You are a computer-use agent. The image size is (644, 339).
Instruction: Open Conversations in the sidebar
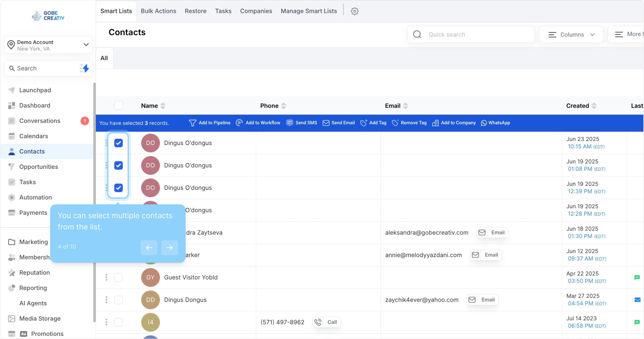pyautogui.click(x=40, y=121)
